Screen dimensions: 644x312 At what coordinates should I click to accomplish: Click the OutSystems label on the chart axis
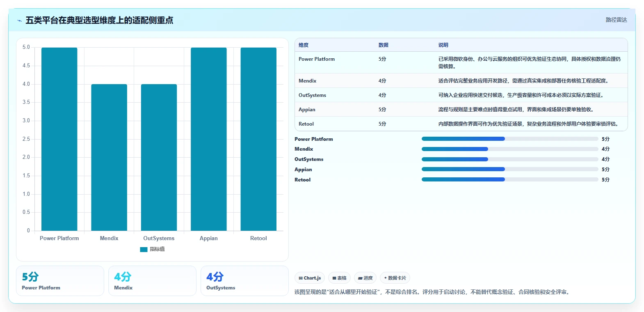tap(159, 238)
